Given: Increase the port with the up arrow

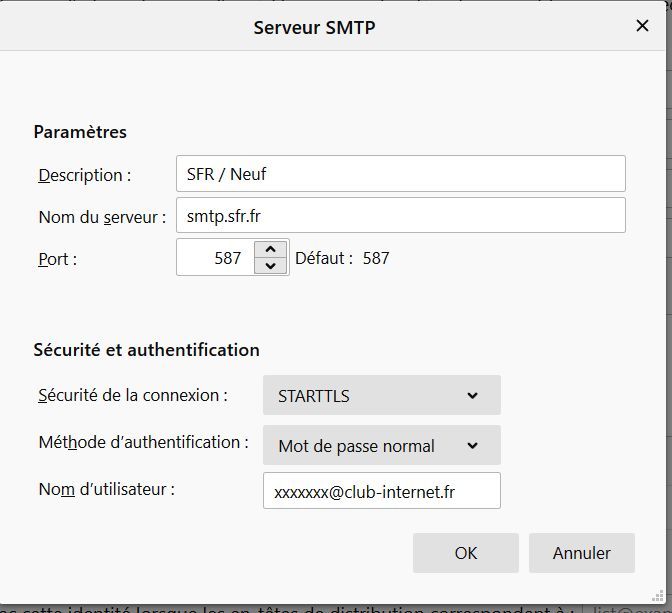Looking at the screenshot, I should click(x=270, y=249).
